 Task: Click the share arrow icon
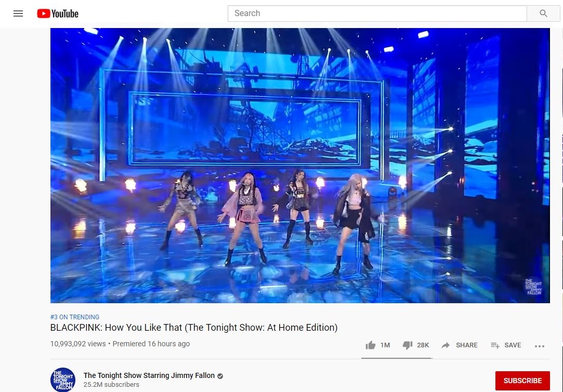point(446,345)
